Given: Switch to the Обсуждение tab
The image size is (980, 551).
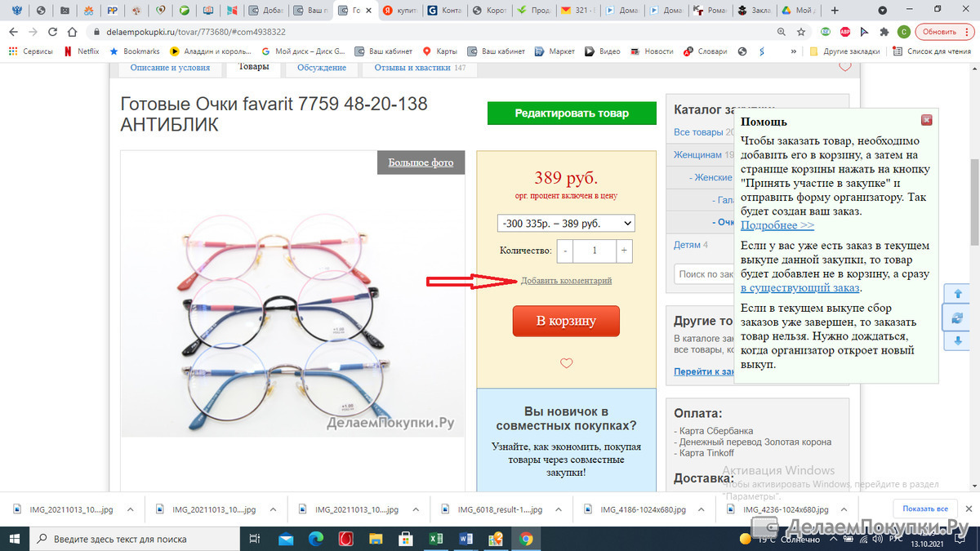Looking at the screenshot, I should click(x=322, y=68).
